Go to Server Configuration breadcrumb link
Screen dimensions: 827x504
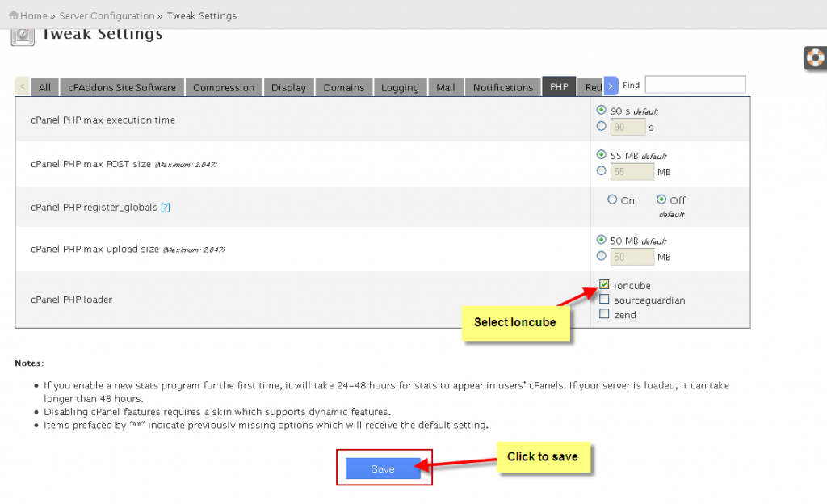(x=107, y=15)
